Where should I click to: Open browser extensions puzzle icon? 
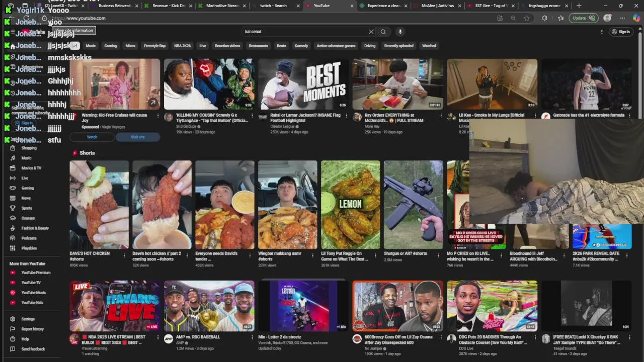click(544, 18)
